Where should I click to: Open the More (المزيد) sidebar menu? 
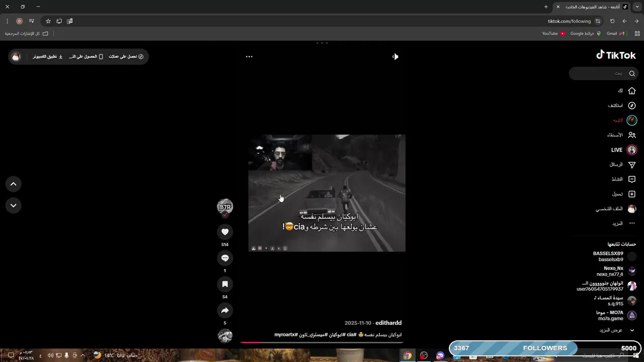point(624,223)
